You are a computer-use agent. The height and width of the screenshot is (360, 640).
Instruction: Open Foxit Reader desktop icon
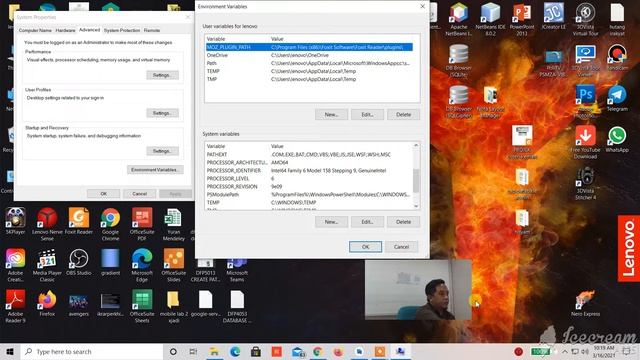79,221
